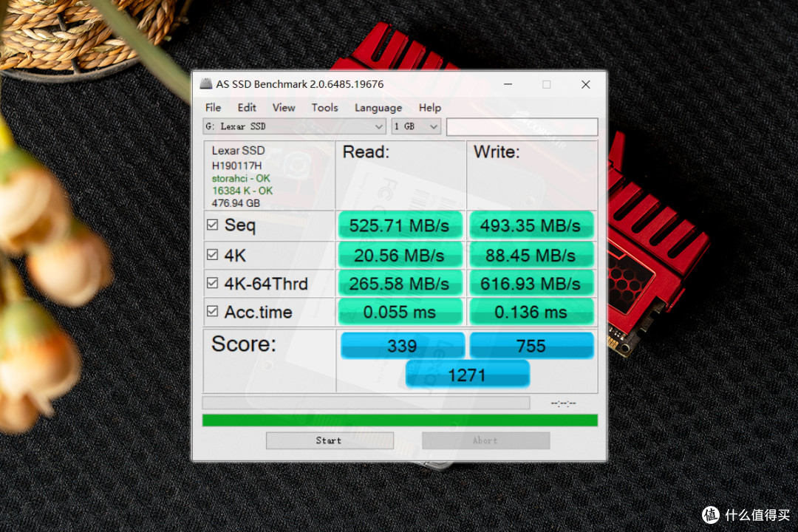The height and width of the screenshot is (532, 798).
Task: Close the AS SSD Benchmark window
Action: (x=586, y=84)
